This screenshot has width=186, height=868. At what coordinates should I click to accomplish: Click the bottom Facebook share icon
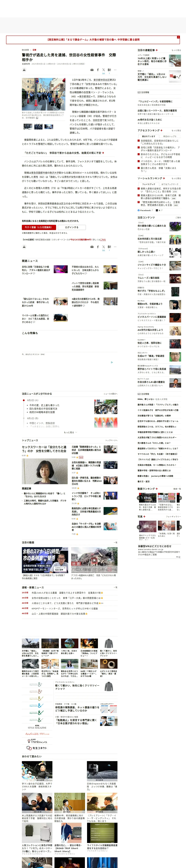point(98,247)
